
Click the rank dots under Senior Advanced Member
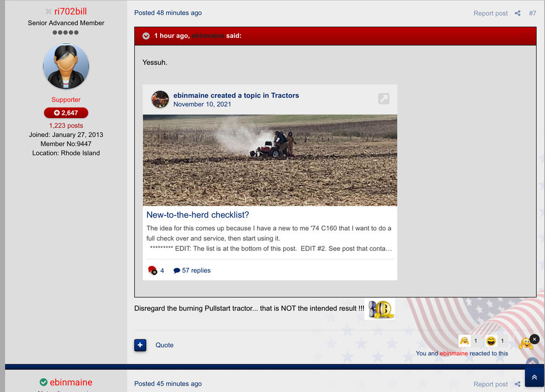pos(65,32)
